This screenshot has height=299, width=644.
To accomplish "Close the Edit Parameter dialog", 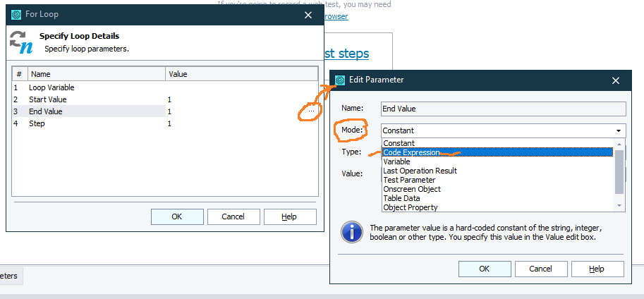I will tap(615, 80).
